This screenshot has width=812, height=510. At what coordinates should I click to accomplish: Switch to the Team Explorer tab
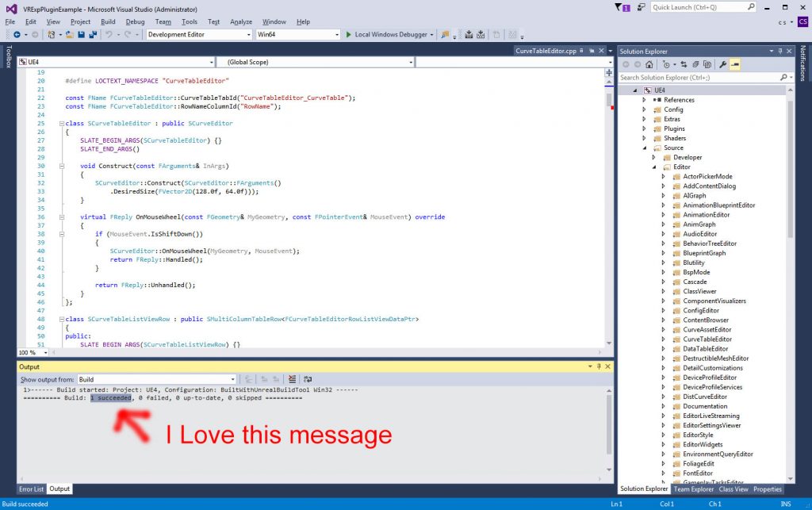tap(693, 489)
